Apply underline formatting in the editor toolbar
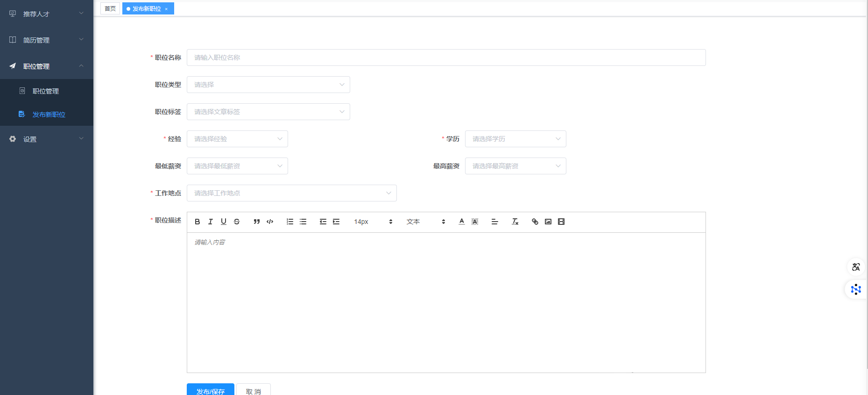Image resolution: width=868 pixels, height=395 pixels. coord(224,222)
